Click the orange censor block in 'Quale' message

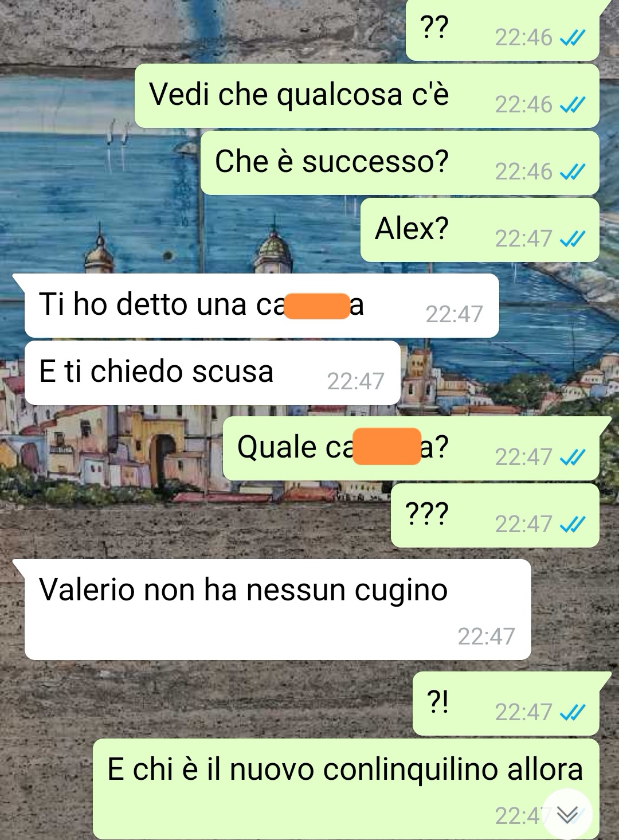coord(387,446)
